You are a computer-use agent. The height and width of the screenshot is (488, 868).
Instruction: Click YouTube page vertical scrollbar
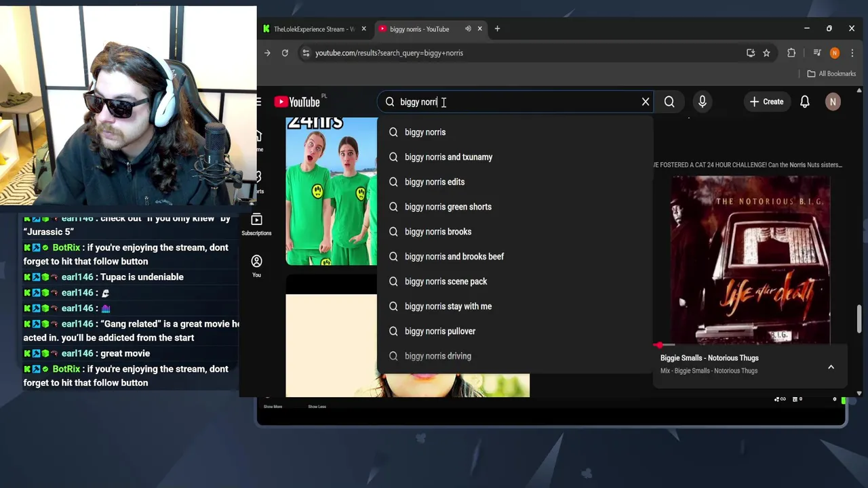tap(859, 319)
